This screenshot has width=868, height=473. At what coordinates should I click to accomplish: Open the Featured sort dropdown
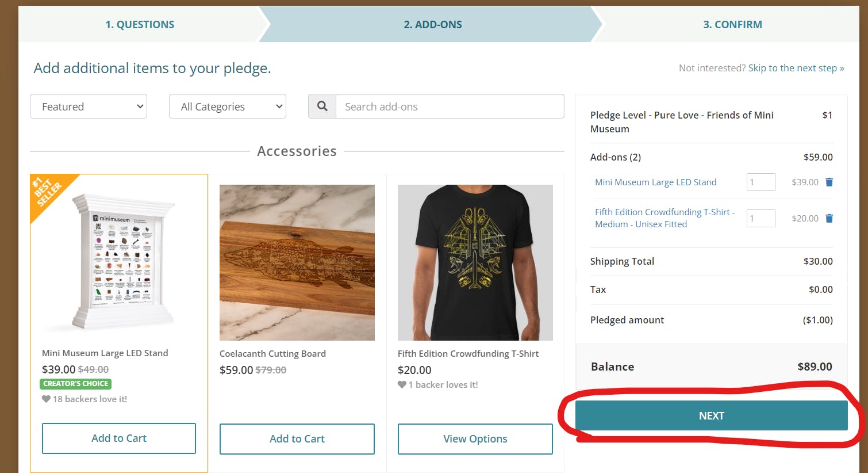tap(89, 106)
